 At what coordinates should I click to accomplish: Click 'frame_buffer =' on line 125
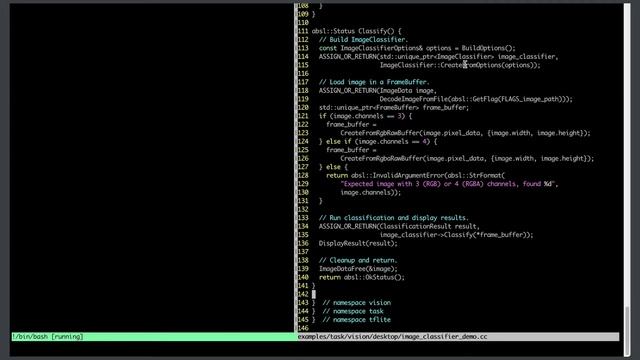[351, 150]
